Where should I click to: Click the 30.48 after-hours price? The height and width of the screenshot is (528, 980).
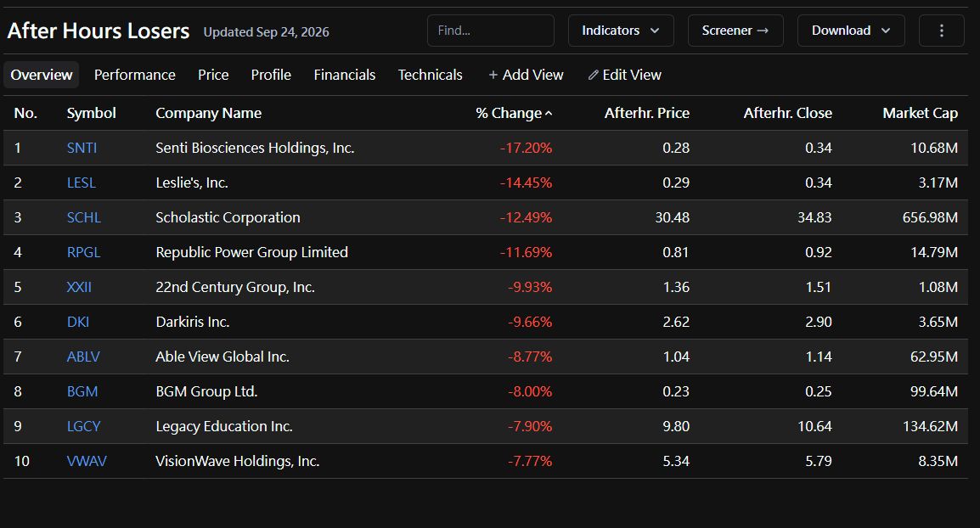[673, 217]
